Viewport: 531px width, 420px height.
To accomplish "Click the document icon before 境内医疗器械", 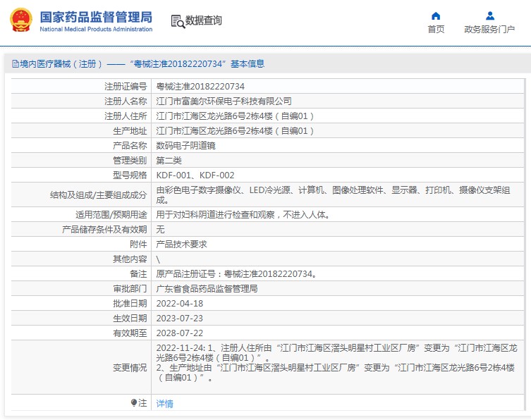I will click(16, 63).
